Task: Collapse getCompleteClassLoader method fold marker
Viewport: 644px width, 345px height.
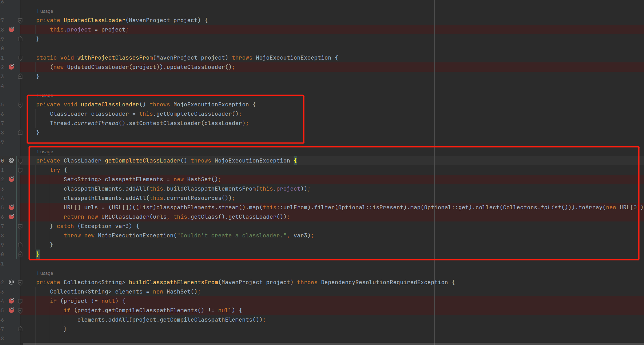Action: click(x=20, y=161)
